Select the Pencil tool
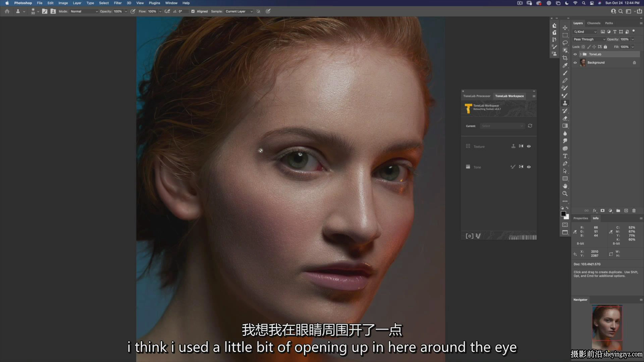Viewport: 644px width, 362px height. point(565,80)
